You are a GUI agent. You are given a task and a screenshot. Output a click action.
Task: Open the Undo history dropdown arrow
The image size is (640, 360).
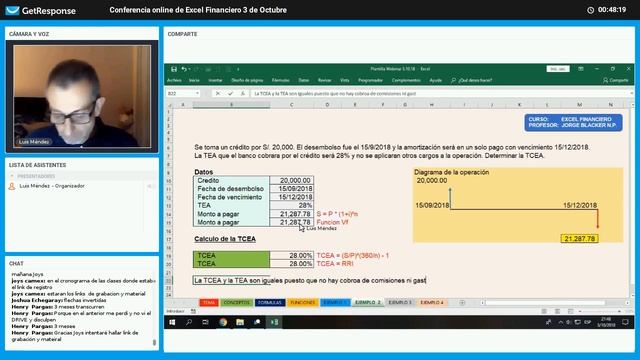(x=190, y=69)
